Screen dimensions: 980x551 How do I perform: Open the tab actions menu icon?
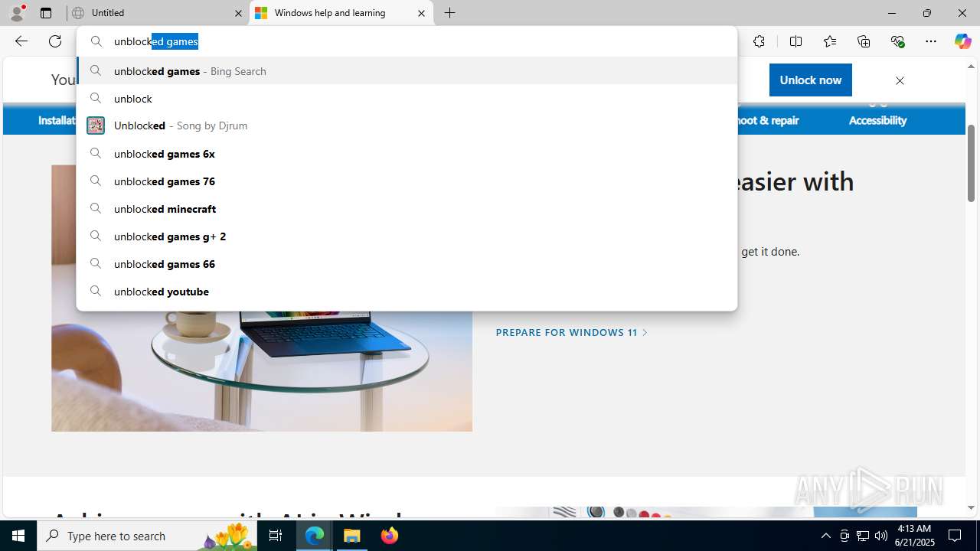coord(46,13)
